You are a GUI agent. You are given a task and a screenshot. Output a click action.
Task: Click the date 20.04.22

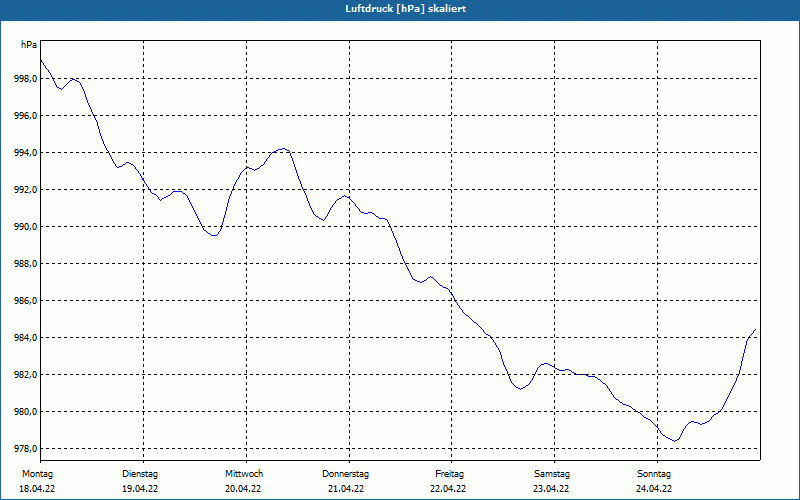(x=243, y=489)
